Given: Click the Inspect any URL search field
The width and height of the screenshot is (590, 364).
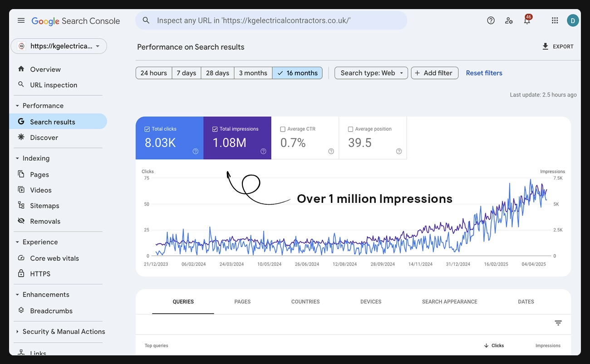Looking at the screenshot, I should coord(271,20).
